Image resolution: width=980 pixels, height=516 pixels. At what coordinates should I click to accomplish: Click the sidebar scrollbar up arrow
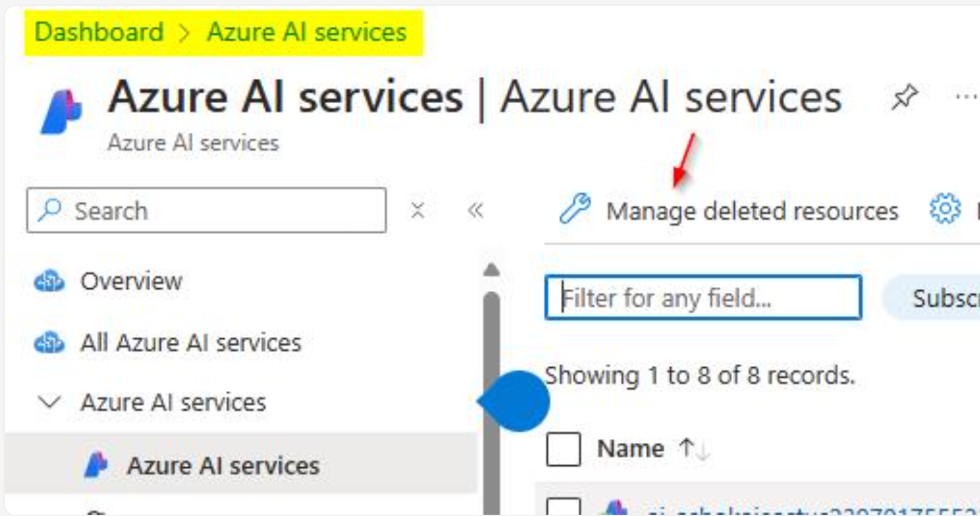(492, 270)
